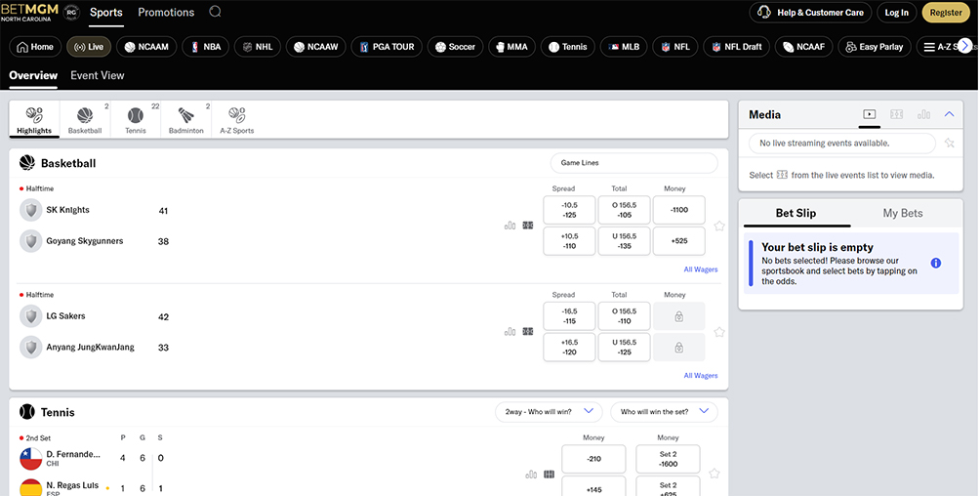Screen dimensions: 980x496
Task: Open All Wagers for SK Knights game
Action: (x=701, y=269)
